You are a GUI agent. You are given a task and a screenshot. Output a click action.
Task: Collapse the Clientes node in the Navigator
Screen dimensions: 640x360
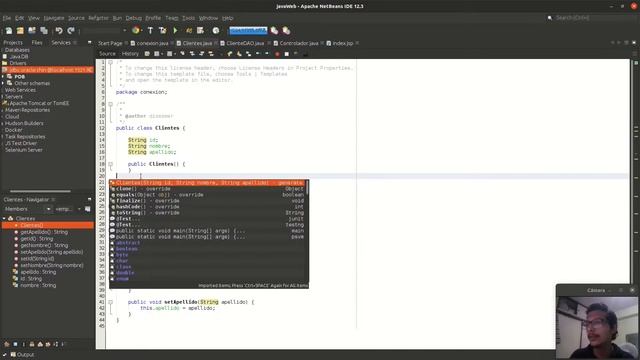(4, 219)
